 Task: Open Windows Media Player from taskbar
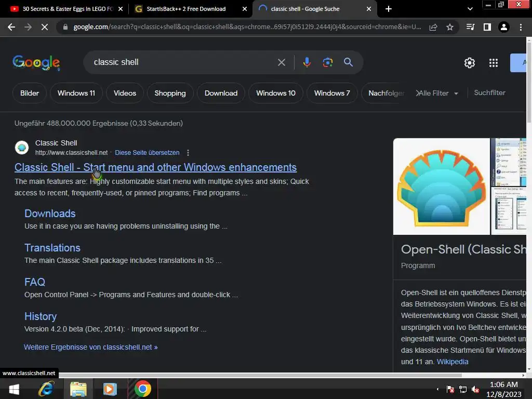pos(110,389)
